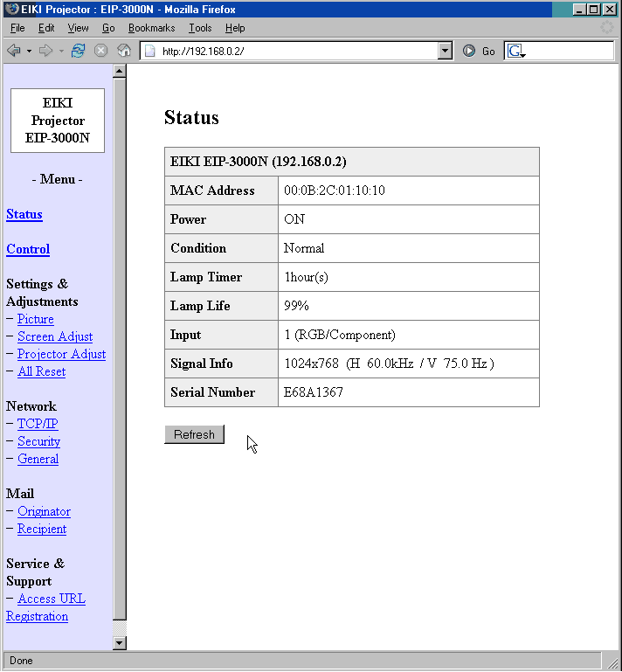Click the Refresh button below status table
The height and width of the screenshot is (672, 622).
click(195, 434)
